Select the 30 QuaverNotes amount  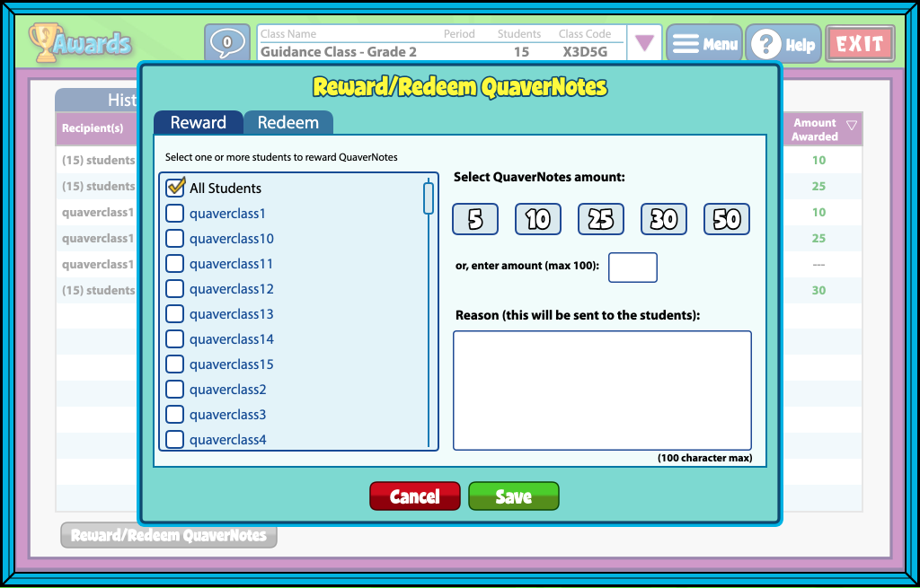(664, 219)
